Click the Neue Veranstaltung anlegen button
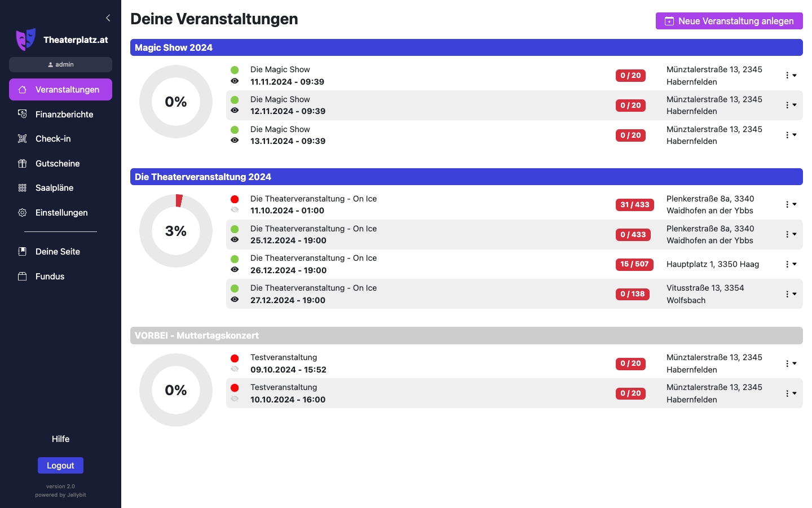This screenshot has height=508, width=812. [729, 21]
